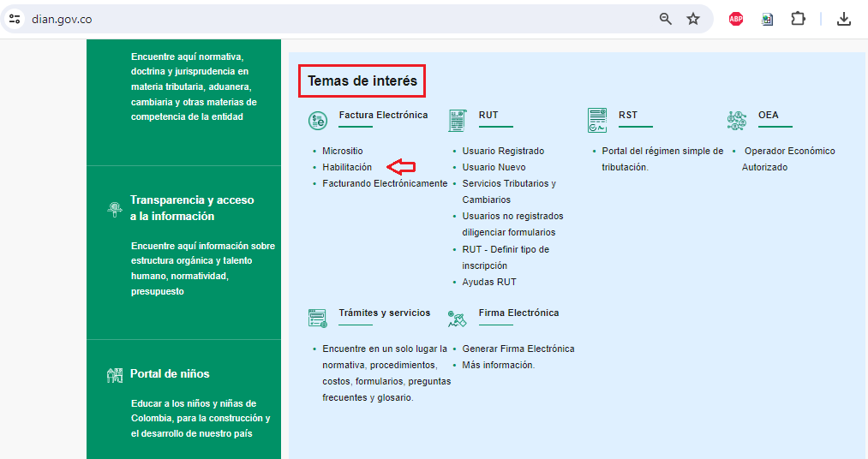Open the Generar Firma Electrónica link

(518, 349)
